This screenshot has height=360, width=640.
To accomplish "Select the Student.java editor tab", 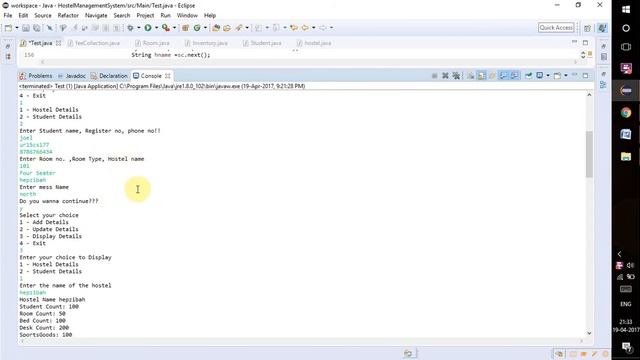I will [262, 43].
